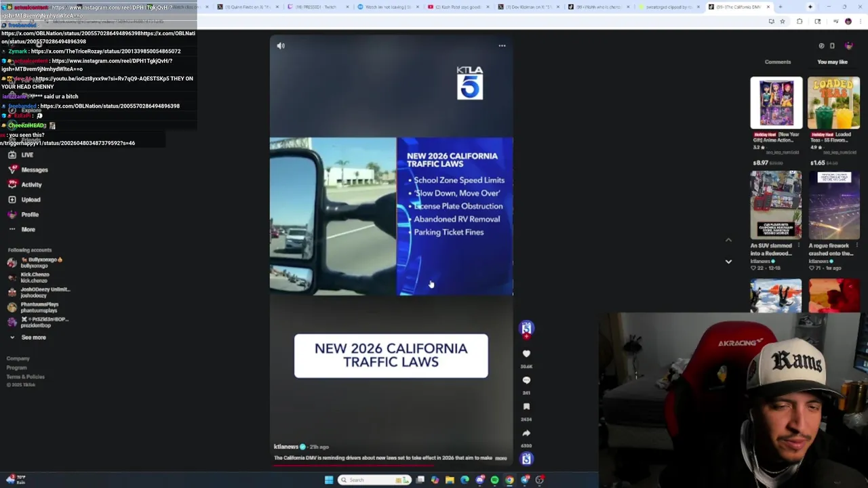This screenshot has height=488, width=868.
Task: Open the SUV slammed into Redwood video
Action: (776, 205)
